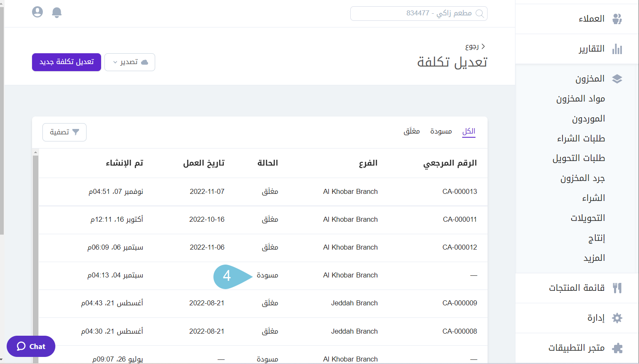Click the Marketplace puzzle piece icon
Viewport: 639px width, 364px height.
coord(617,348)
